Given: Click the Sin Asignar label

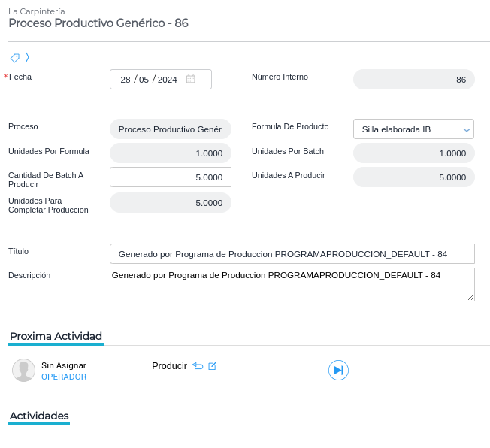Looking at the screenshot, I should tap(64, 365).
